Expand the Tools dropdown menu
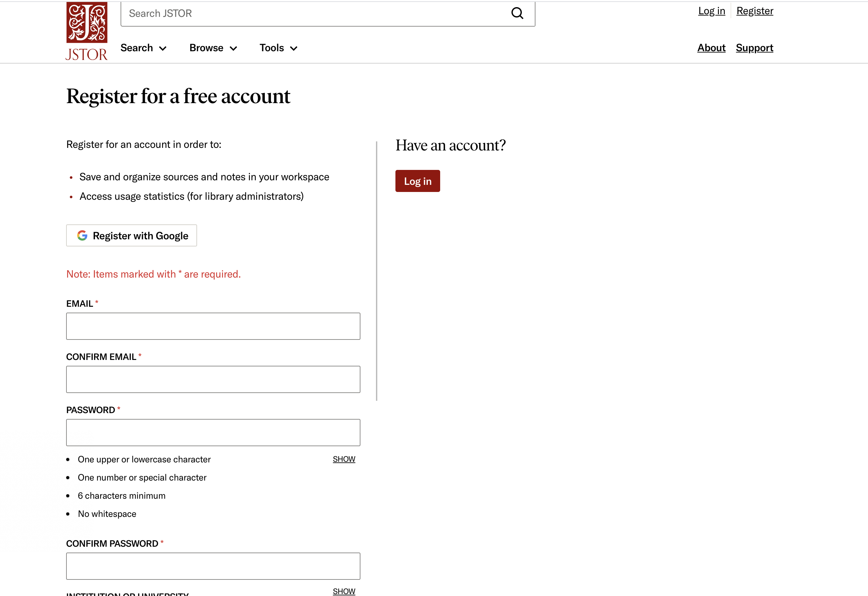 (279, 48)
